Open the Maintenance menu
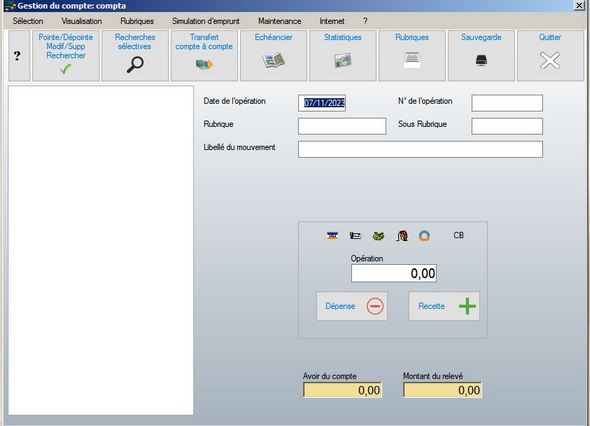The height and width of the screenshot is (426, 590). coord(280,21)
